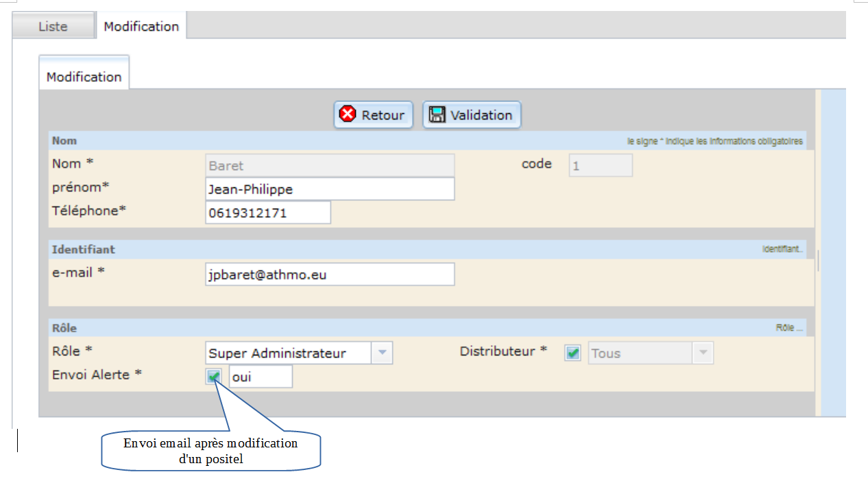Select the top-level Modification tab
868x481 pixels.
tap(141, 27)
